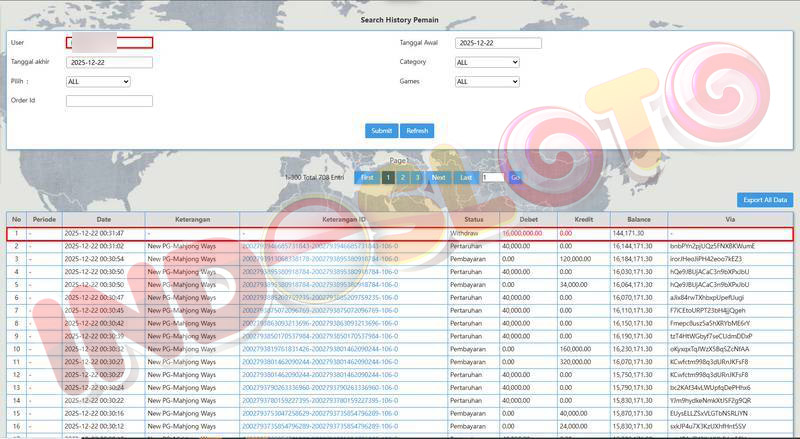Viewport: 800px width, 439px height.
Task: Click the First page button
Action: click(367, 177)
